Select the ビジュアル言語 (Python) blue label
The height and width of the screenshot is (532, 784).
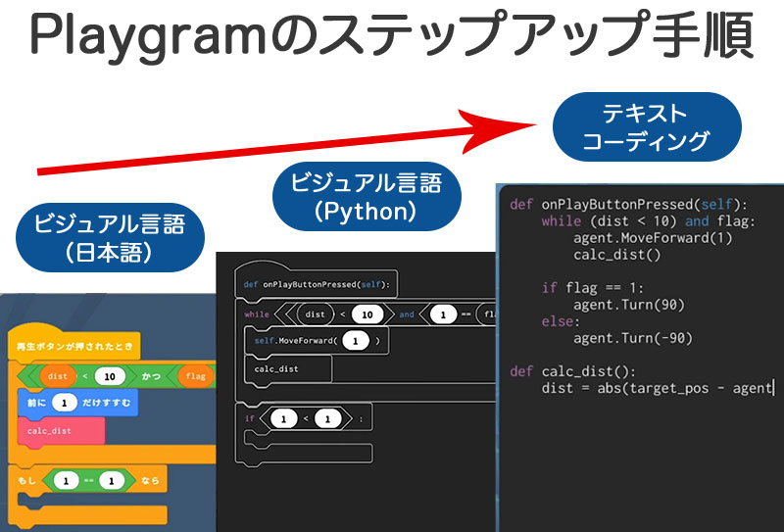tap(367, 197)
